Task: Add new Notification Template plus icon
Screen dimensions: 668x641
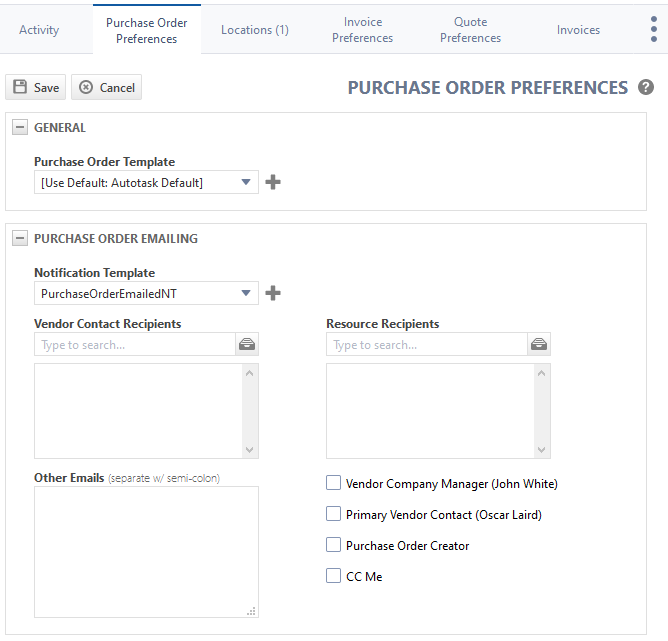Action: point(272,293)
